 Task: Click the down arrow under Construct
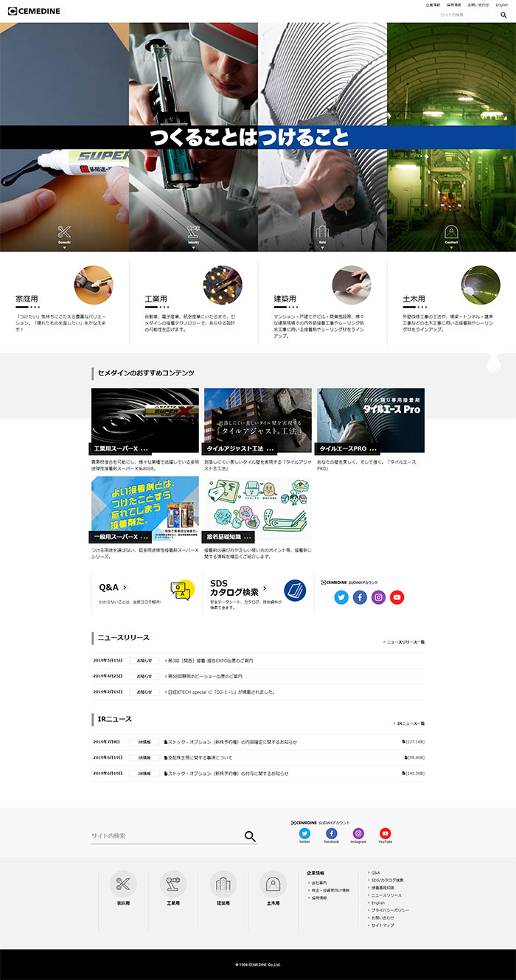[451, 248]
